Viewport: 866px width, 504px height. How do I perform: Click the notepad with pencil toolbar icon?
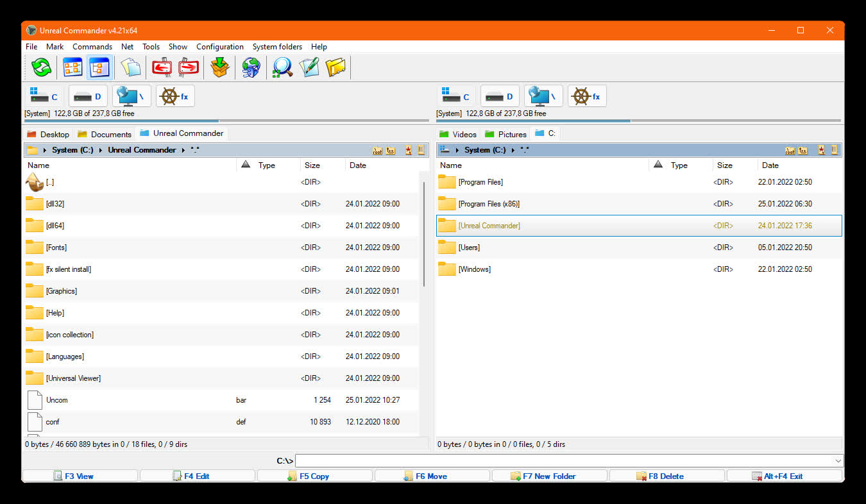pyautogui.click(x=309, y=67)
